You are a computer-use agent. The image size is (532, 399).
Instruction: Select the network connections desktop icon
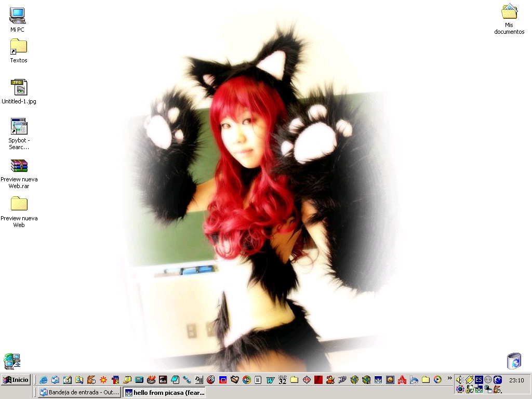coord(12,362)
